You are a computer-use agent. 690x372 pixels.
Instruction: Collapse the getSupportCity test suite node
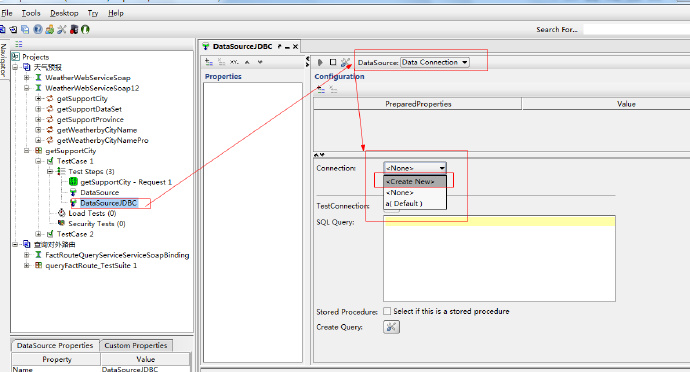coord(27,151)
